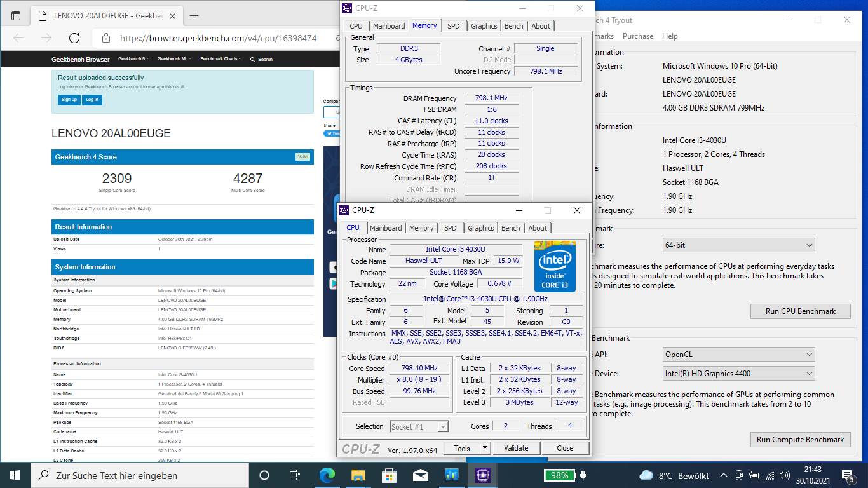Reload the Geekbench results page
The width and height of the screenshot is (868, 488).
pyautogui.click(x=74, y=38)
